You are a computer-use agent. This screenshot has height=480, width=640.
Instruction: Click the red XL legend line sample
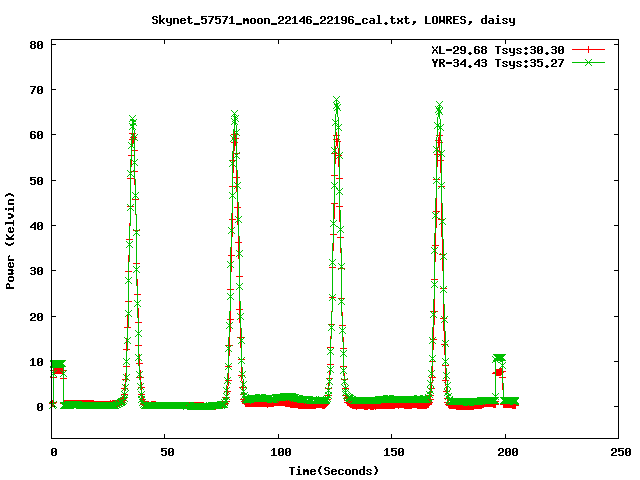[x=588, y=50]
